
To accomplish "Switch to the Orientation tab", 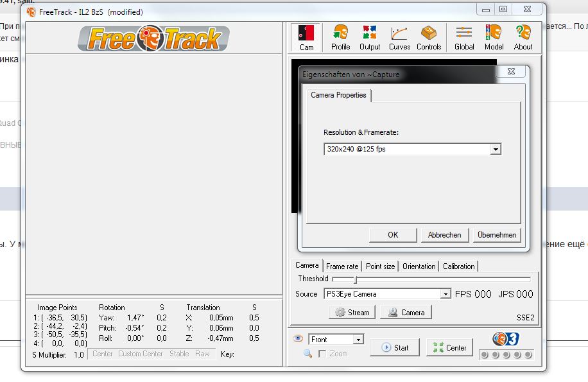I will click(419, 266).
